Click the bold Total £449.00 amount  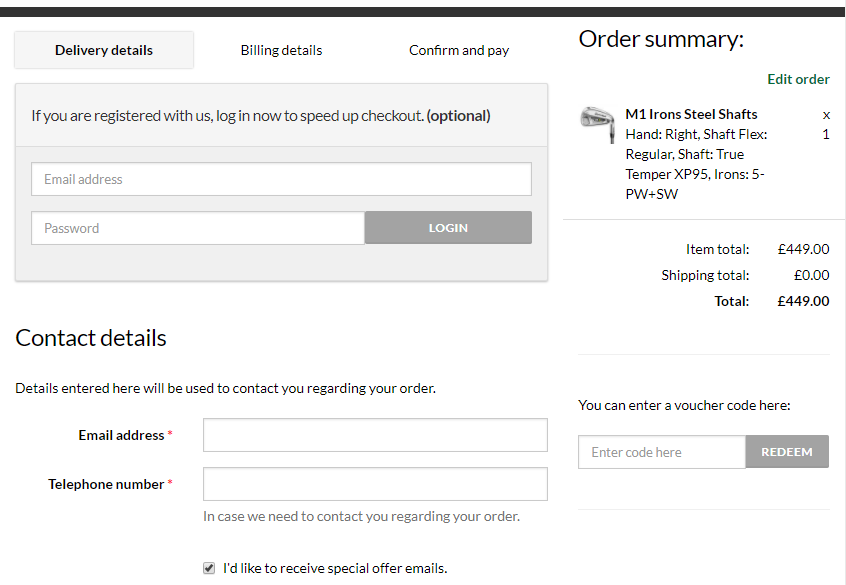(803, 301)
